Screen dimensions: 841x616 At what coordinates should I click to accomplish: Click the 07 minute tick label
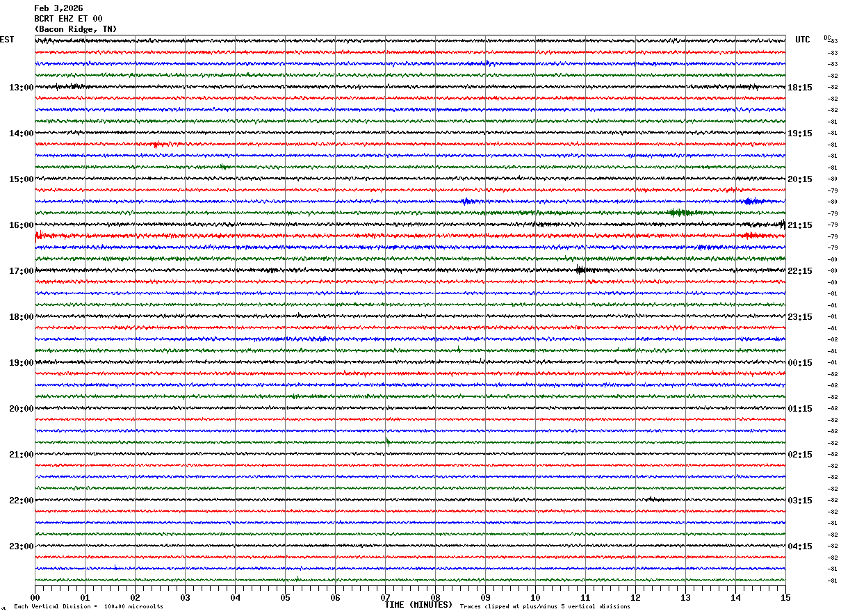385,597
